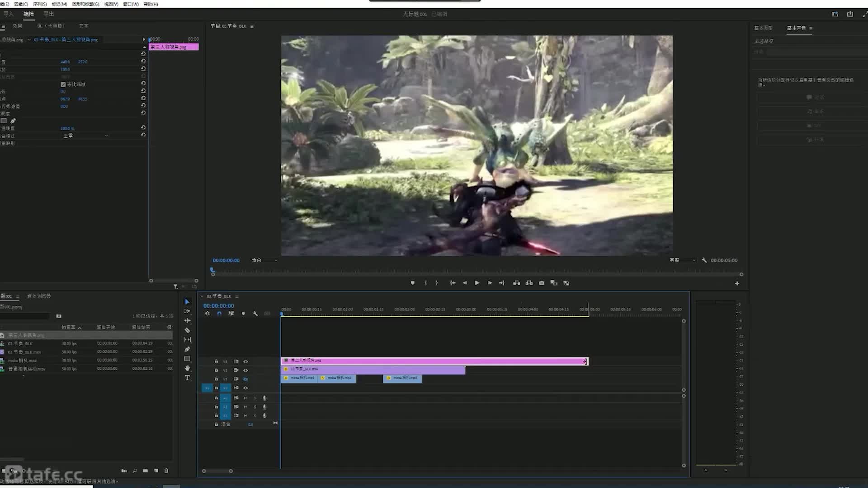
Task: Toggle V1 track visibility eye
Action: point(245,388)
